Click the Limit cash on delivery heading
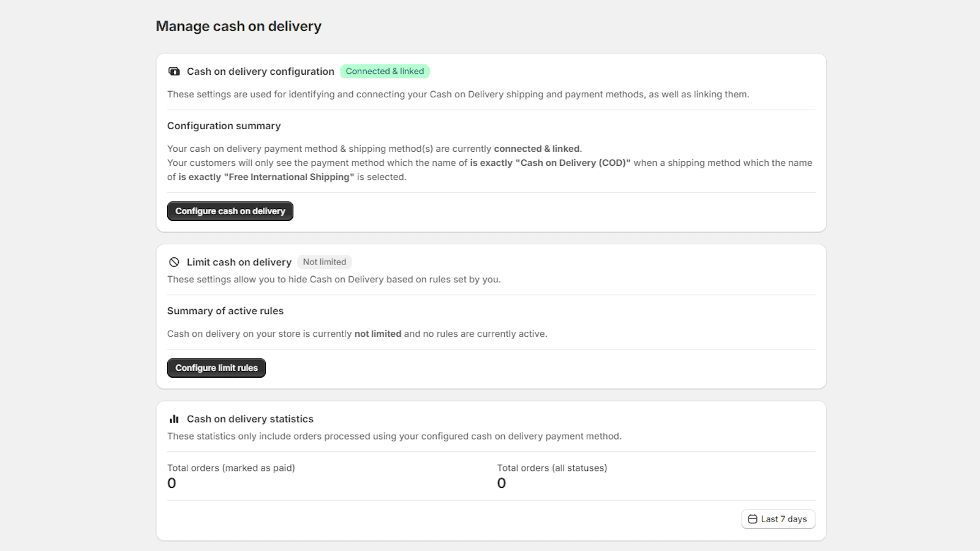Image resolution: width=980 pixels, height=551 pixels. pos(239,262)
